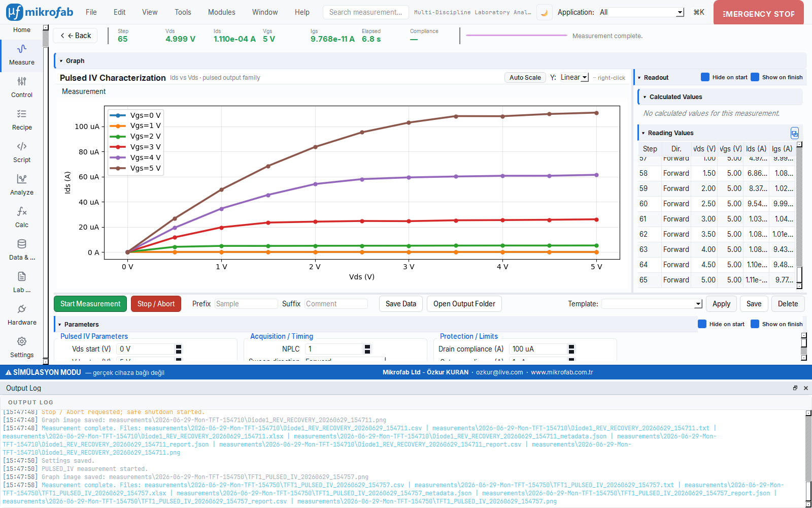Click the Vds start value field
The height and width of the screenshot is (508, 812).
(146, 349)
